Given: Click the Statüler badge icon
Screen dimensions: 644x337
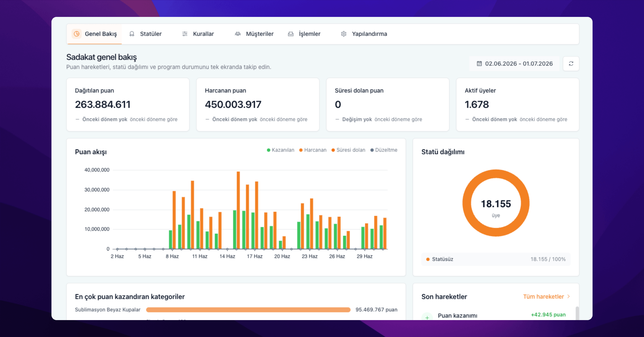Looking at the screenshot, I should [x=132, y=34].
